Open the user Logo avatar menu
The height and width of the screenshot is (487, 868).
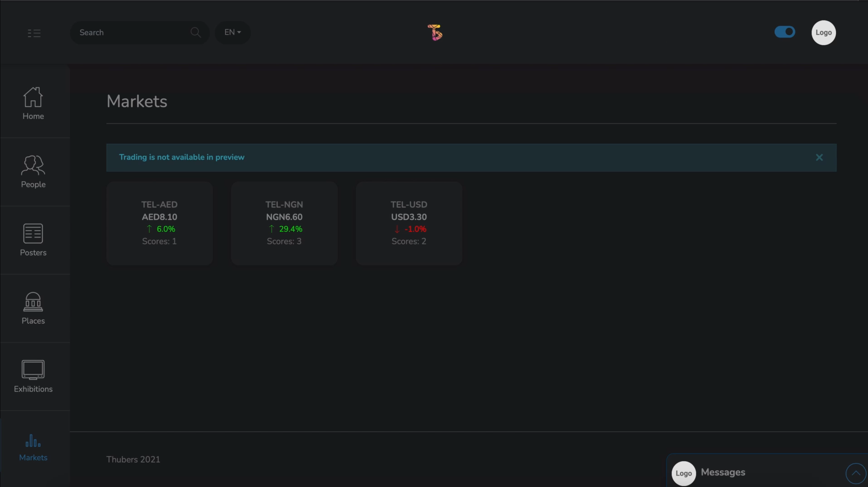(823, 33)
